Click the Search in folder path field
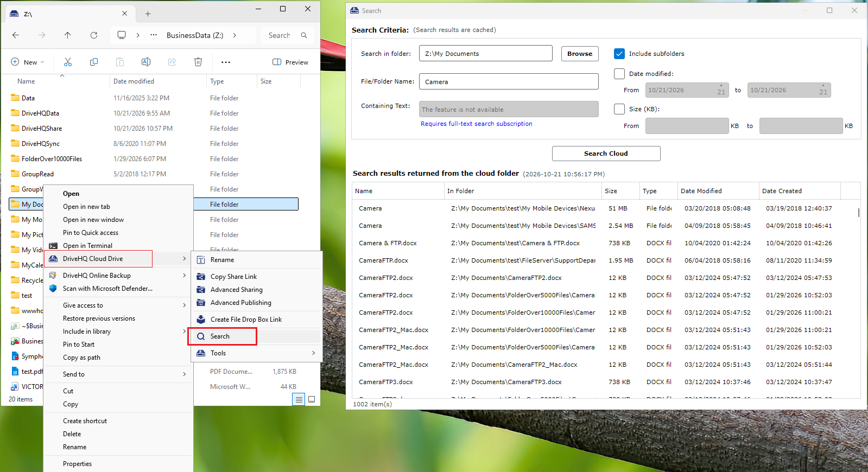Screen dimensions: 868x472 click(x=486, y=53)
